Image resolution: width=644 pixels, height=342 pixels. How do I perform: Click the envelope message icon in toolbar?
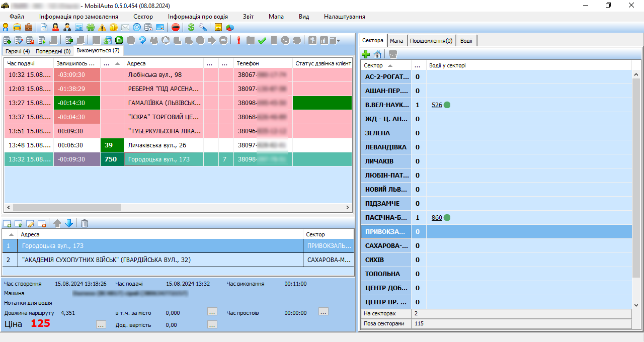tap(125, 28)
